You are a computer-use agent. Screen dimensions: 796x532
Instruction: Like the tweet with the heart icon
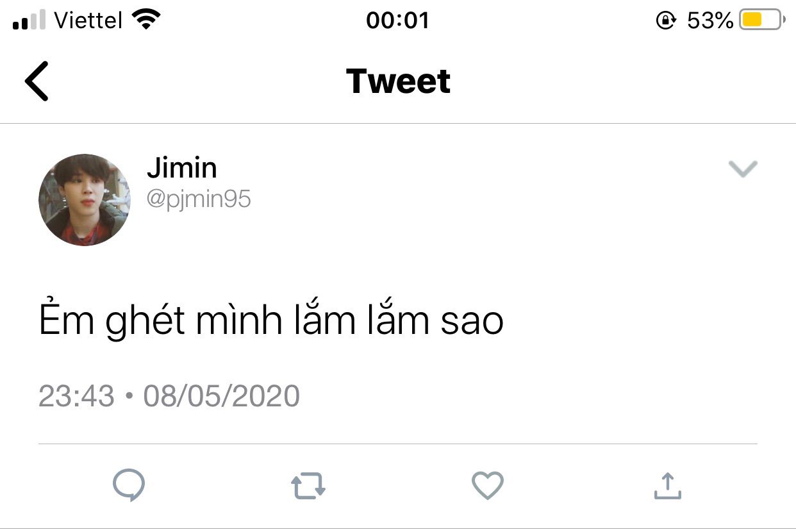[488, 485]
